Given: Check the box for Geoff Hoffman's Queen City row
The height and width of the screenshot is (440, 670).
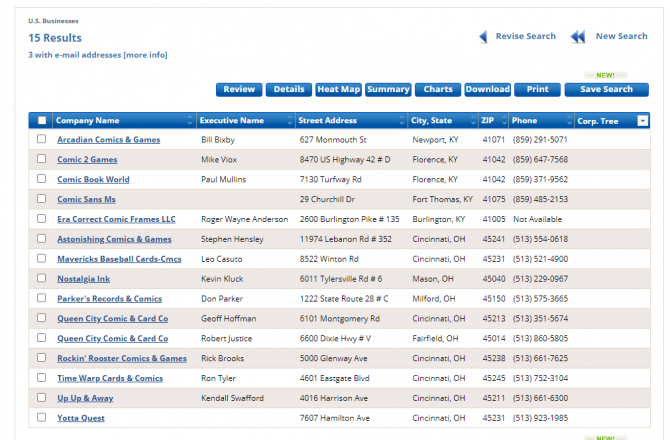Looking at the screenshot, I should point(41,318).
